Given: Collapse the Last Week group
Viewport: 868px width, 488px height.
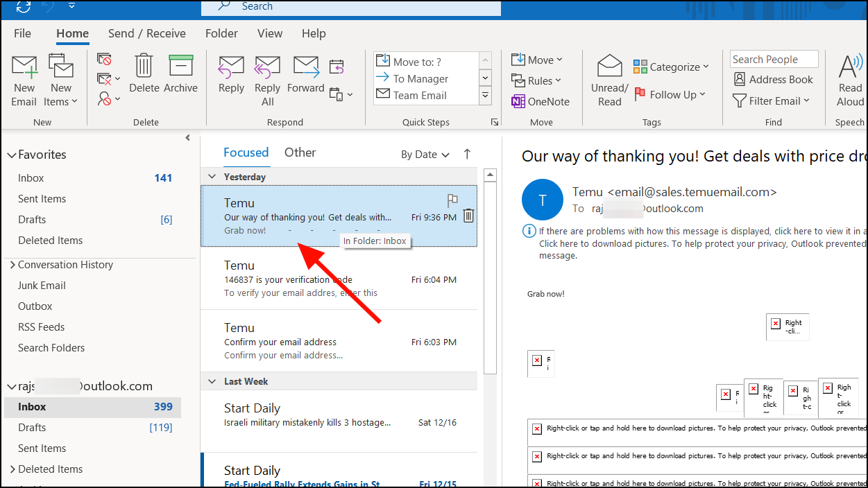Looking at the screenshot, I should [212, 381].
